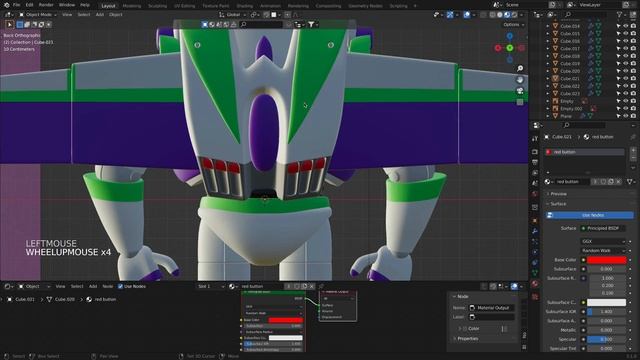Image resolution: width=640 pixels, height=360 pixels.
Task: Open the Random Walk subsurface method dropdown
Action: [x=603, y=251]
